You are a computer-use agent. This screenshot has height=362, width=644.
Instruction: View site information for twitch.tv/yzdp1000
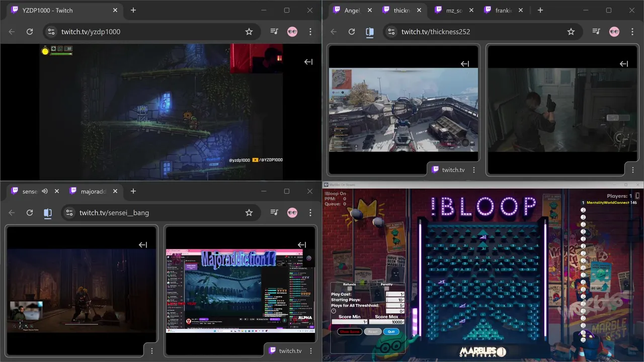tap(51, 32)
